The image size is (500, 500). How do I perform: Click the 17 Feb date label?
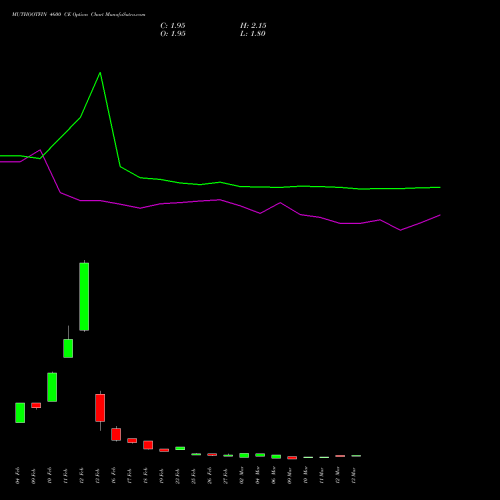coord(130,476)
